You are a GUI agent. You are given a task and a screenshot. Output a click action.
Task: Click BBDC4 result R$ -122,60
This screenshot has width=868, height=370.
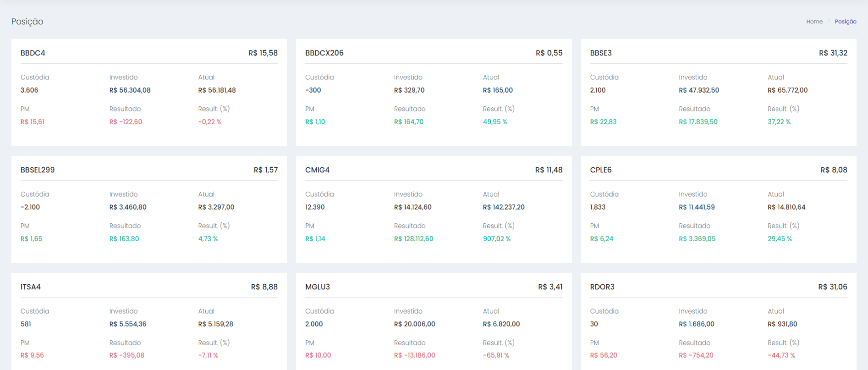[x=126, y=122]
